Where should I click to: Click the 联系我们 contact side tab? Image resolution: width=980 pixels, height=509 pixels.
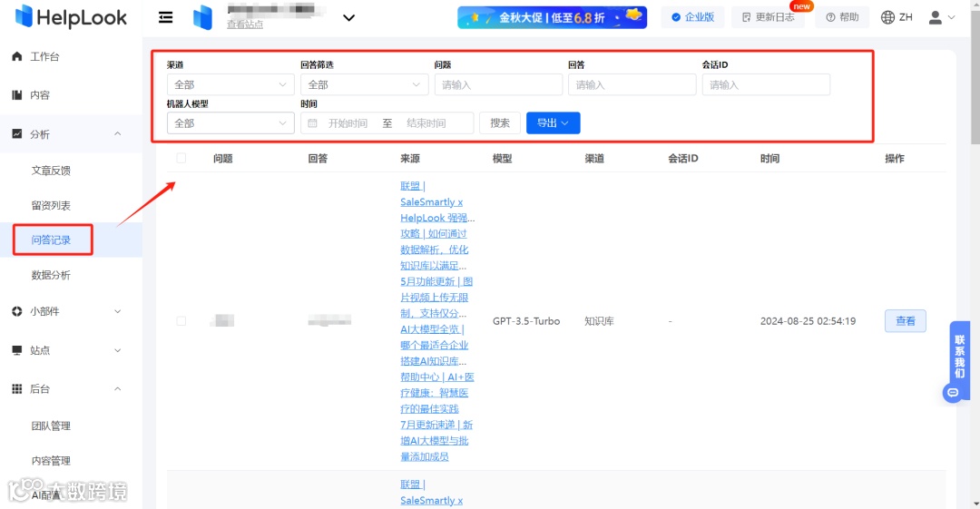(x=959, y=357)
